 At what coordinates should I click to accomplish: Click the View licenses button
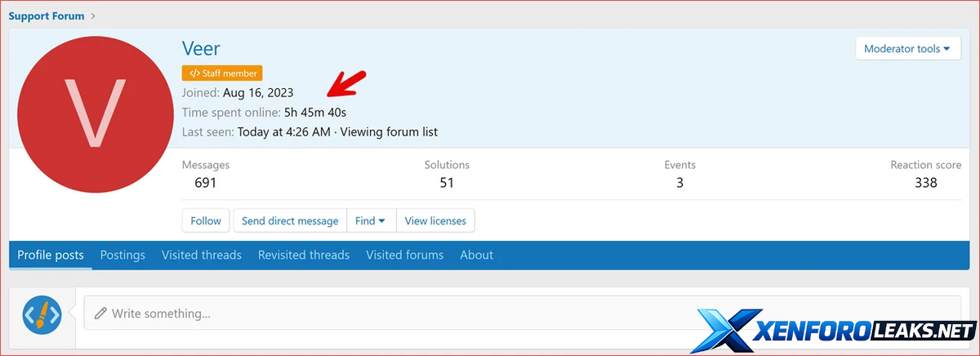(x=435, y=220)
